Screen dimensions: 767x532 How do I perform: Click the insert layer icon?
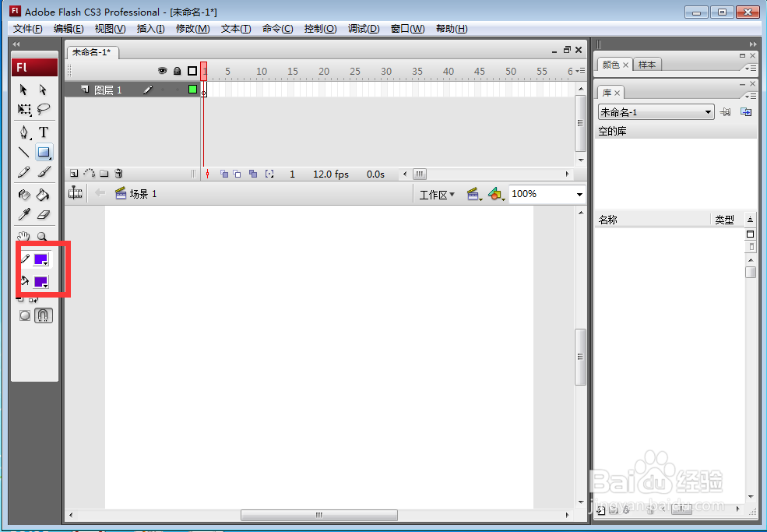pos(74,173)
